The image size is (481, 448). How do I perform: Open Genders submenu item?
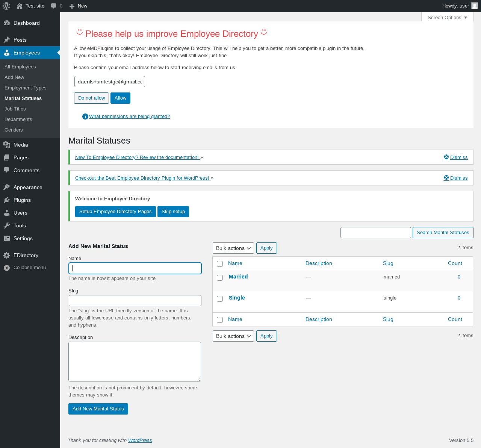tap(14, 130)
